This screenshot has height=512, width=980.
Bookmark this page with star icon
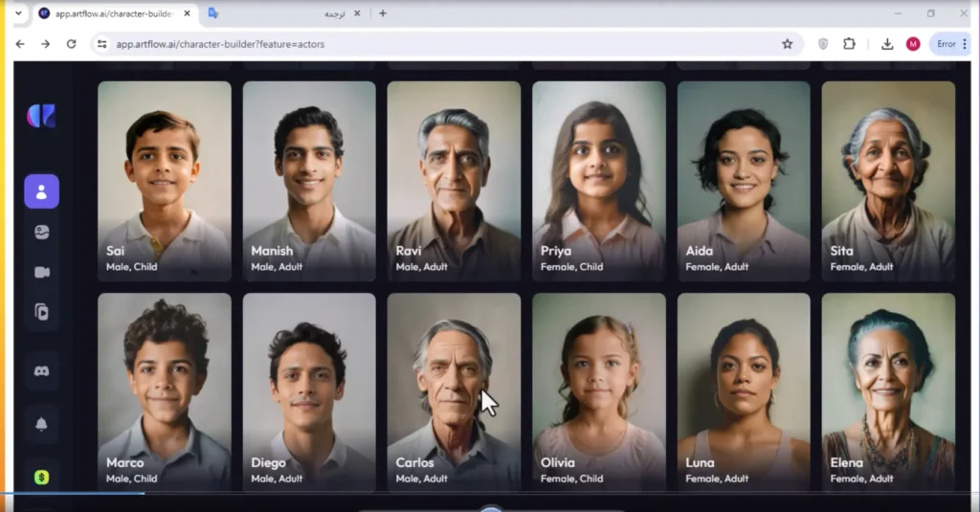(x=788, y=44)
